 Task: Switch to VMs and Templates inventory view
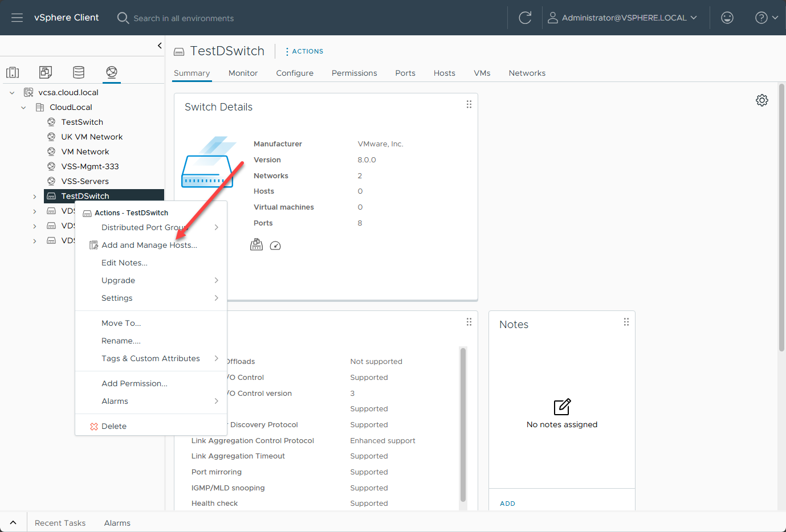pyautogui.click(x=46, y=72)
